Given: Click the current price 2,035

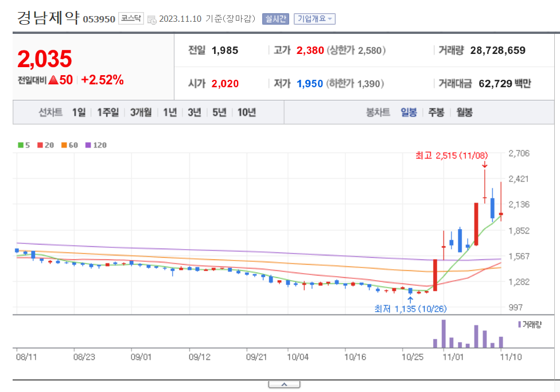Looking at the screenshot, I should (45, 59).
